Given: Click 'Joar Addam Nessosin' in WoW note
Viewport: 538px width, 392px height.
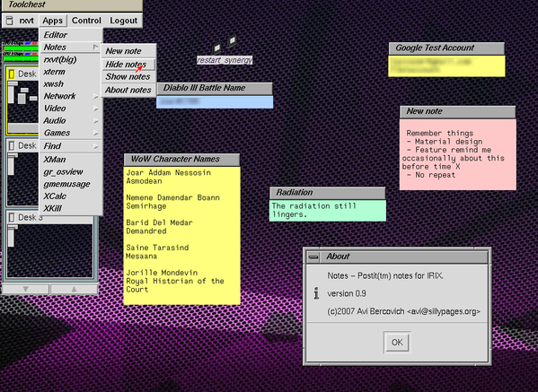Looking at the screenshot, I should point(169,173).
